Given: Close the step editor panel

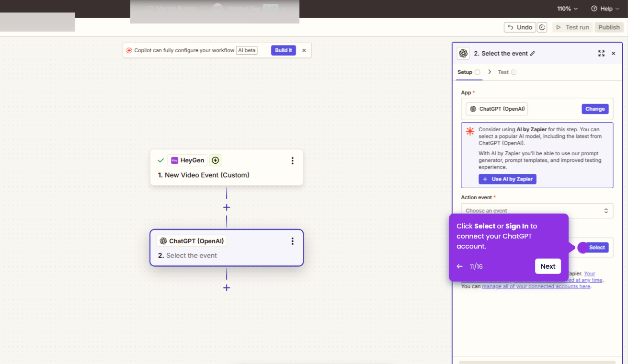Looking at the screenshot, I should (613, 54).
